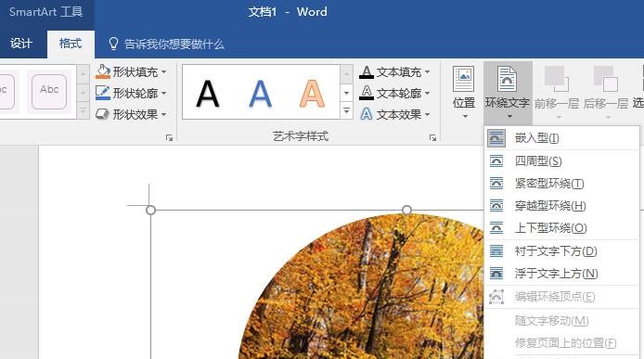Screen dimensions: 644x359
Task: Click the 形状效果 shape effects icon
Action: 103,114
